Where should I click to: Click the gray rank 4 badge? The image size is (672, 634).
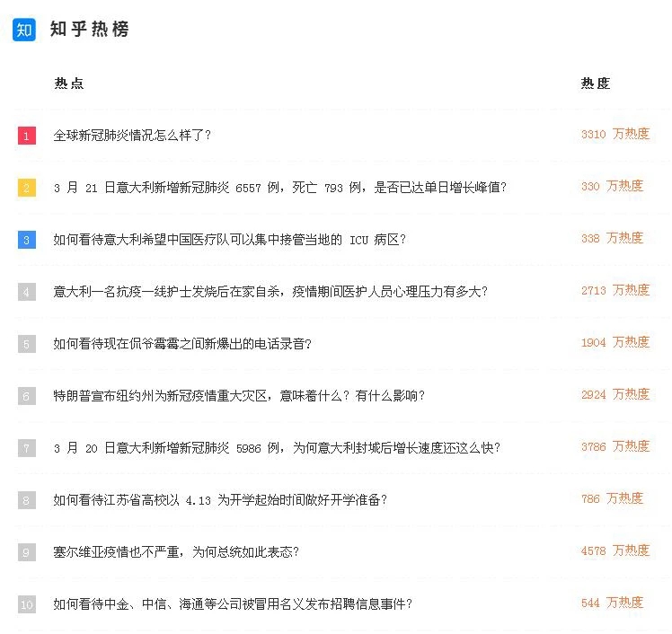coord(27,292)
